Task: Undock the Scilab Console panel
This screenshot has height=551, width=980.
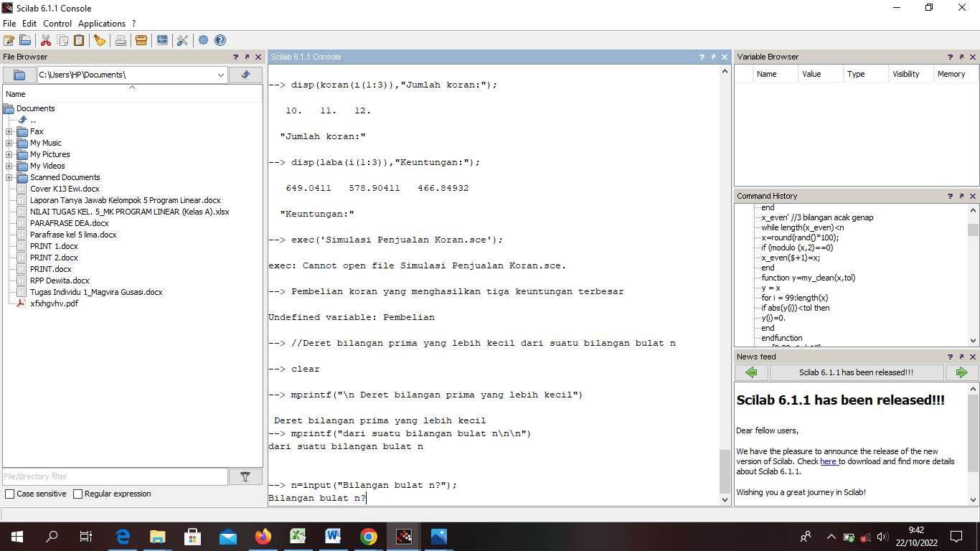Action: [x=713, y=57]
